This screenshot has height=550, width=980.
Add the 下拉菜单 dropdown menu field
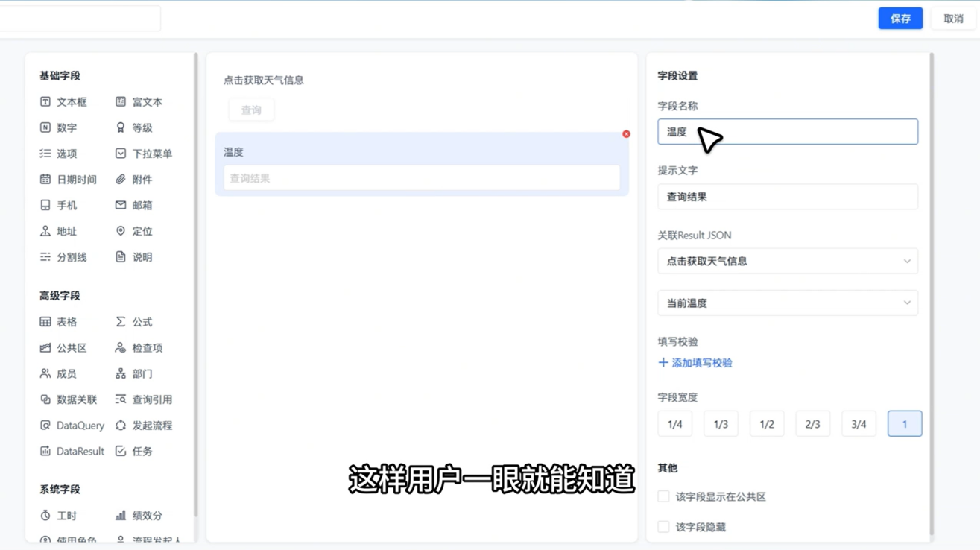click(x=144, y=154)
